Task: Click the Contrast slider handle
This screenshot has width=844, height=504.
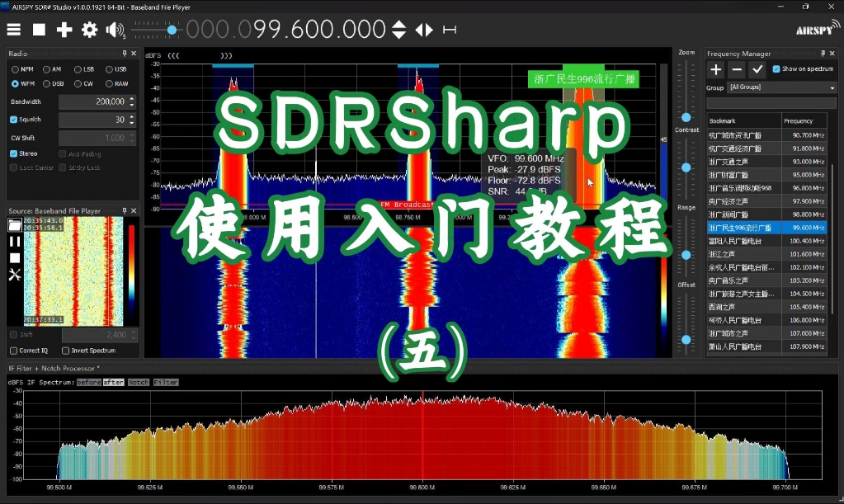Action: coord(686,167)
